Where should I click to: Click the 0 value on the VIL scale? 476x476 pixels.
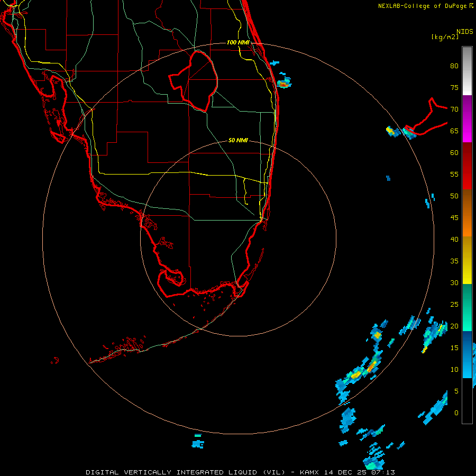click(x=456, y=413)
